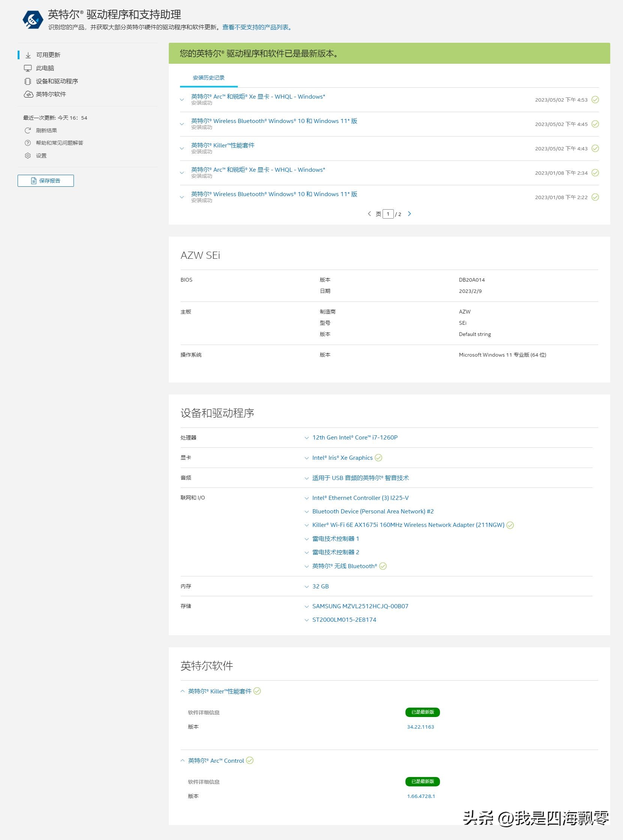This screenshot has height=840, width=623.
Task: Click the chip icon beside 设备和驱动程序
Action: click(28, 81)
